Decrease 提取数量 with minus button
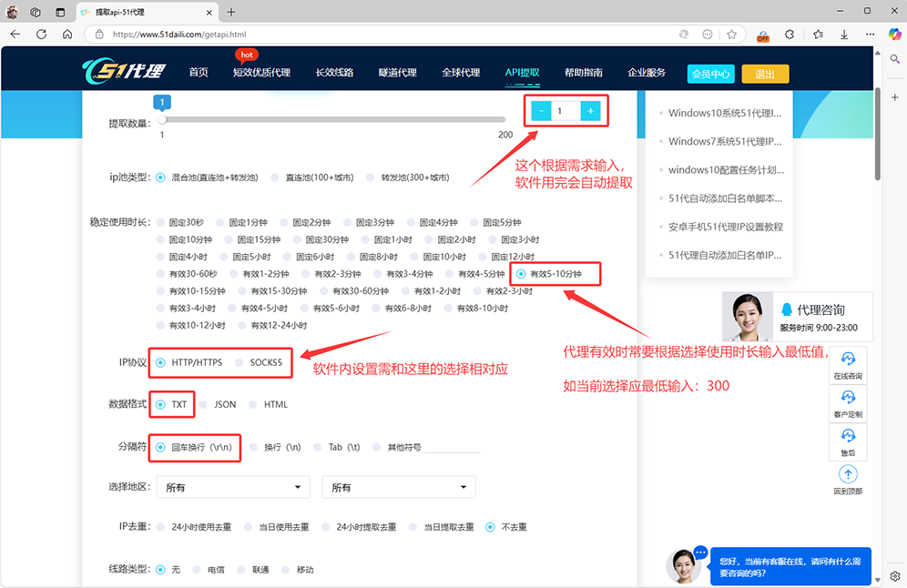Screen dimensions: 907x588 [541, 110]
